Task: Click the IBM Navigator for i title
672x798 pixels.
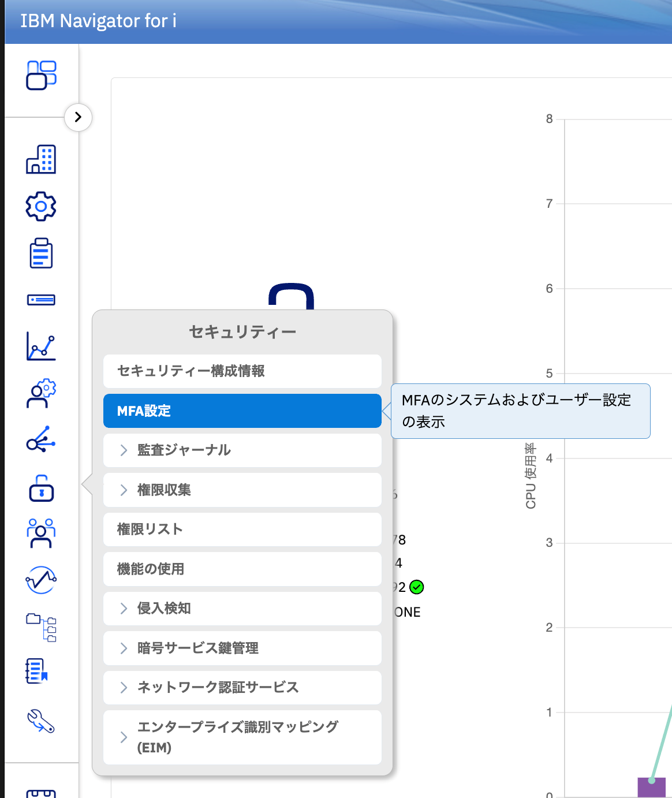Action: click(98, 21)
